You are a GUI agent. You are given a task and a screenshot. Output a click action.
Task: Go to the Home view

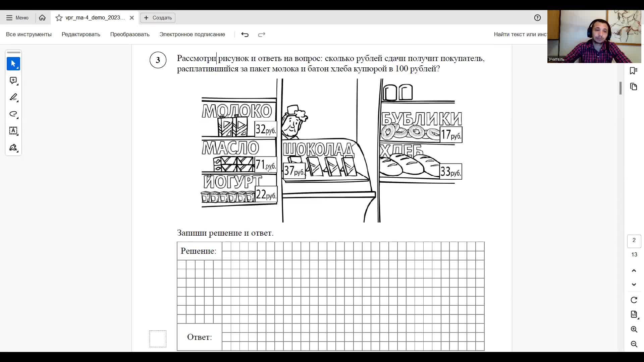pyautogui.click(x=42, y=18)
